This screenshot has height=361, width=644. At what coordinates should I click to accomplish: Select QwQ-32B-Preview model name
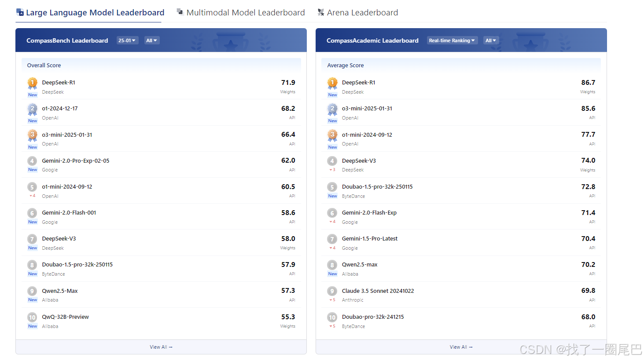pos(66,317)
